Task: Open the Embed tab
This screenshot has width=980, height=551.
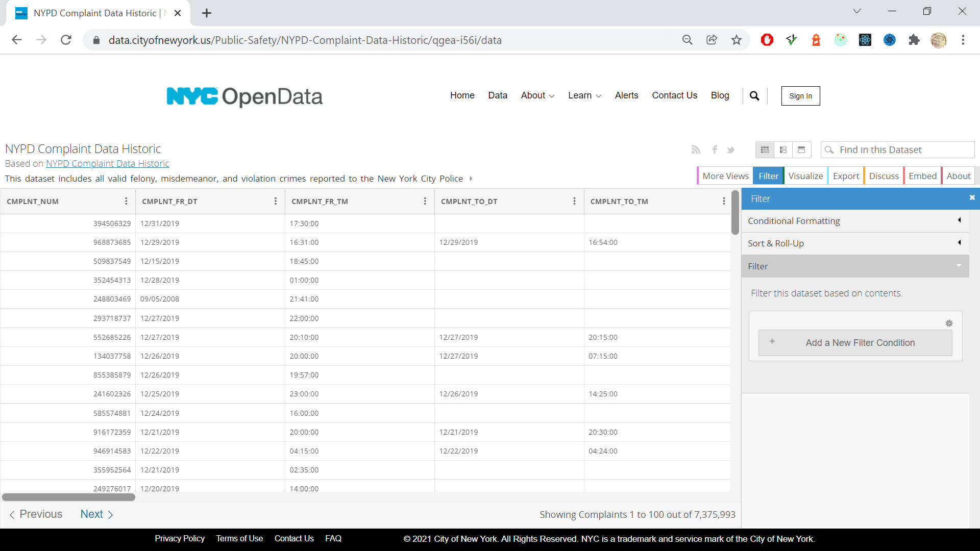Action: (922, 176)
